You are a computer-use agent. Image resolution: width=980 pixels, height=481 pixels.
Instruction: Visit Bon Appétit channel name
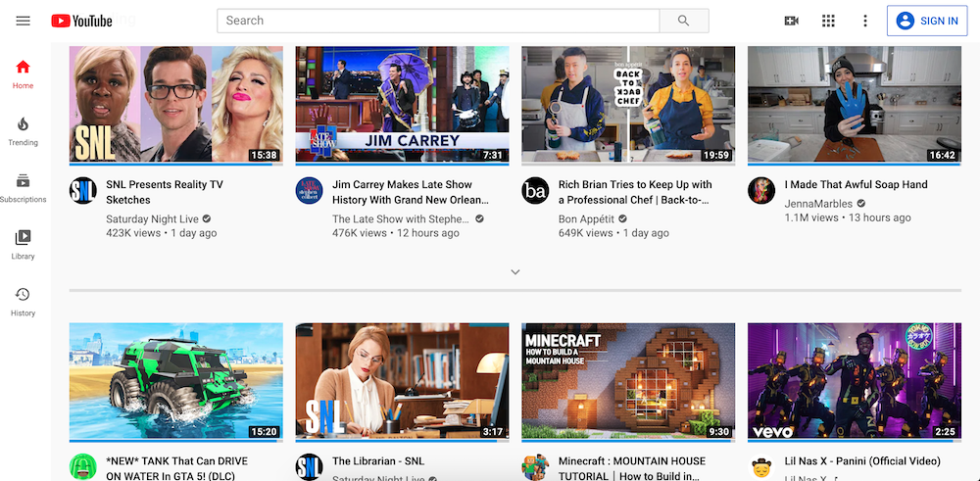tap(586, 219)
